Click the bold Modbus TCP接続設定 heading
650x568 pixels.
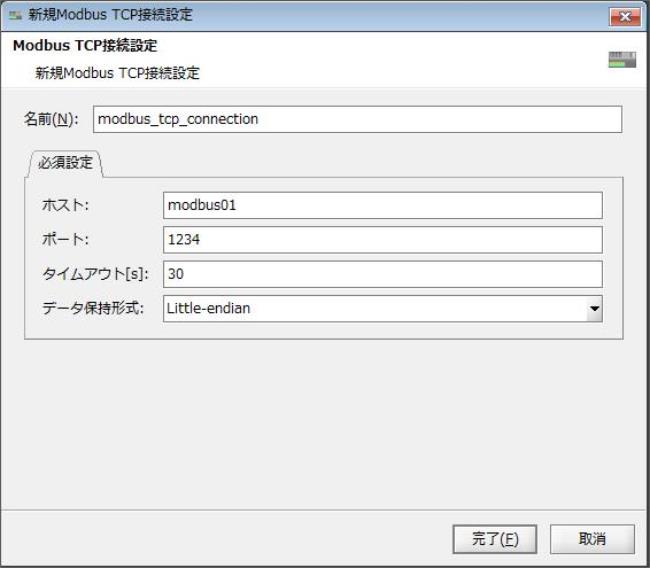click(x=84, y=47)
